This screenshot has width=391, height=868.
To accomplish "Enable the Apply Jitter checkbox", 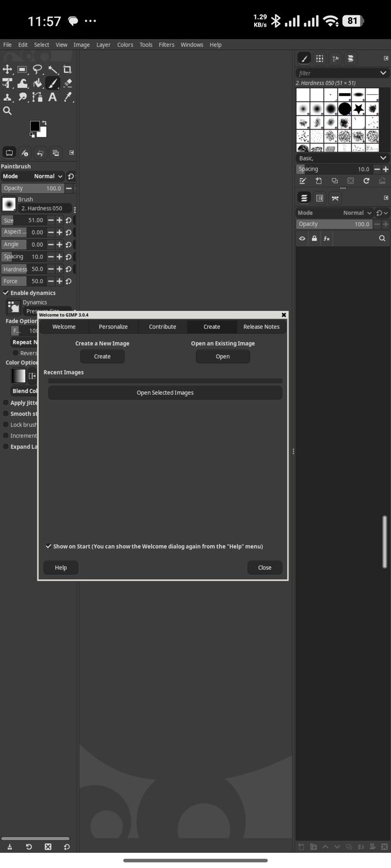I will click(6, 403).
